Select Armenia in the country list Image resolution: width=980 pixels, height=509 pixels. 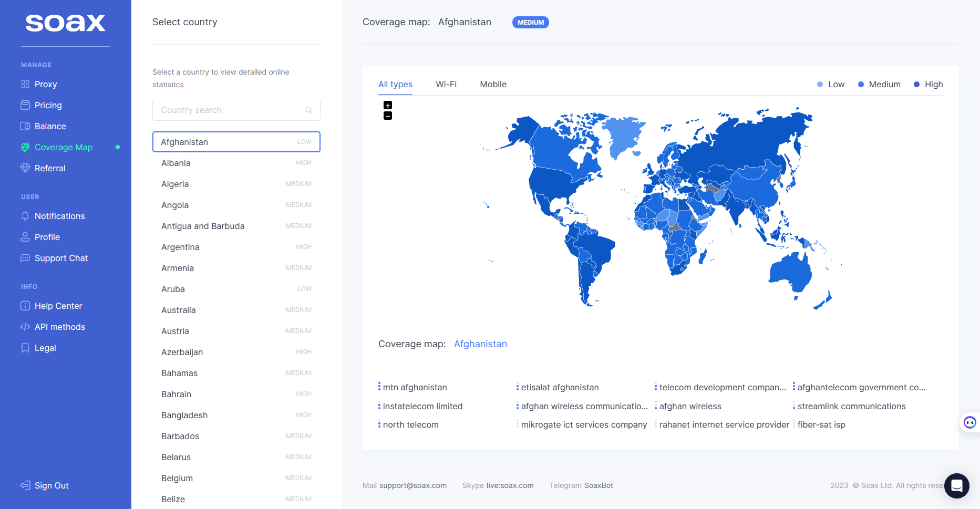click(236, 268)
